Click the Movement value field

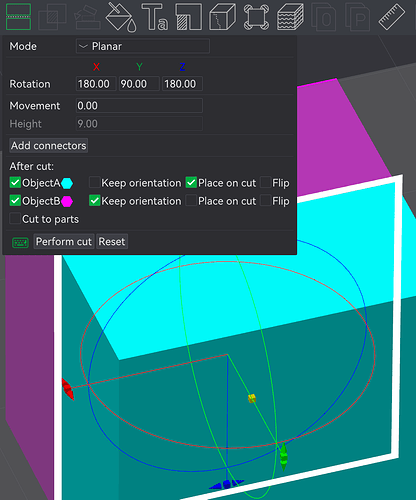(139, 106)
